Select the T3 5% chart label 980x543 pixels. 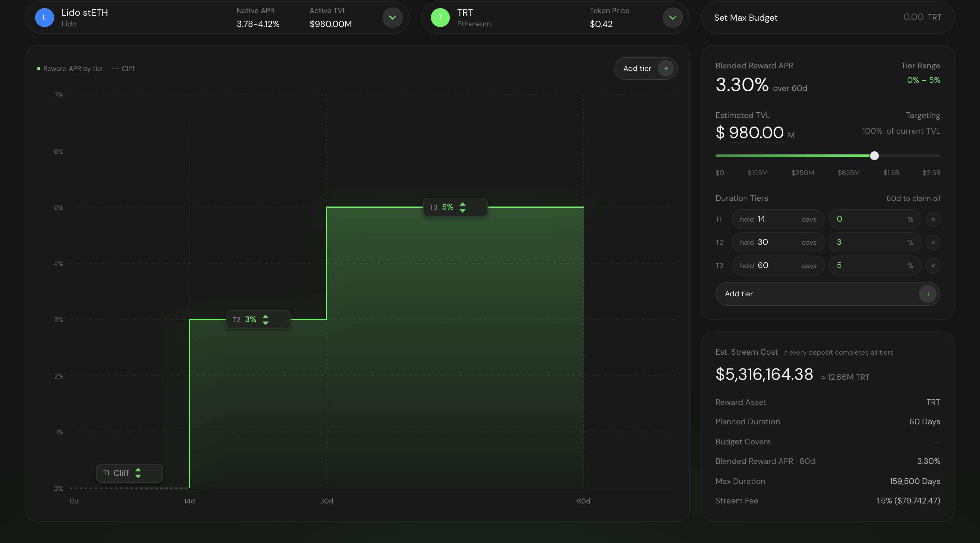(455, 207)
